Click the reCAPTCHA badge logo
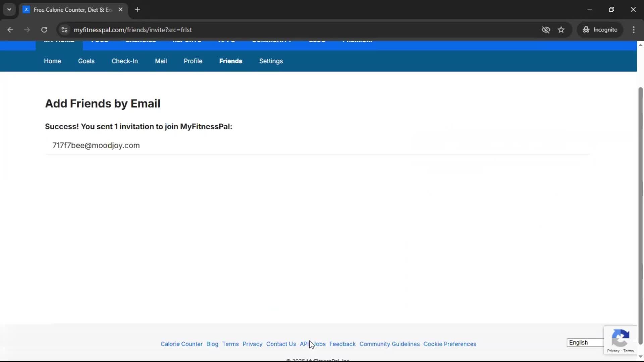Viewport: 644px width, 362px height. (x=620, y=338)
